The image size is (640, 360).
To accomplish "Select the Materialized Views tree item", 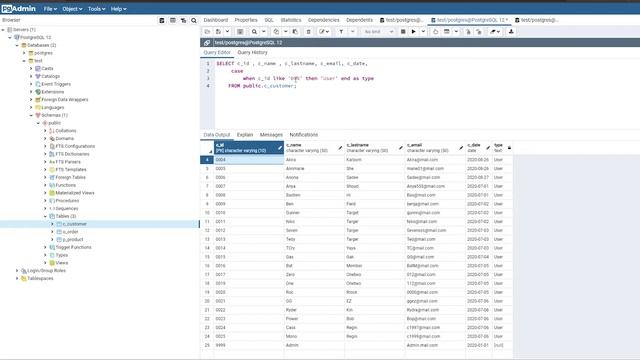I will (x=75, y=193).
